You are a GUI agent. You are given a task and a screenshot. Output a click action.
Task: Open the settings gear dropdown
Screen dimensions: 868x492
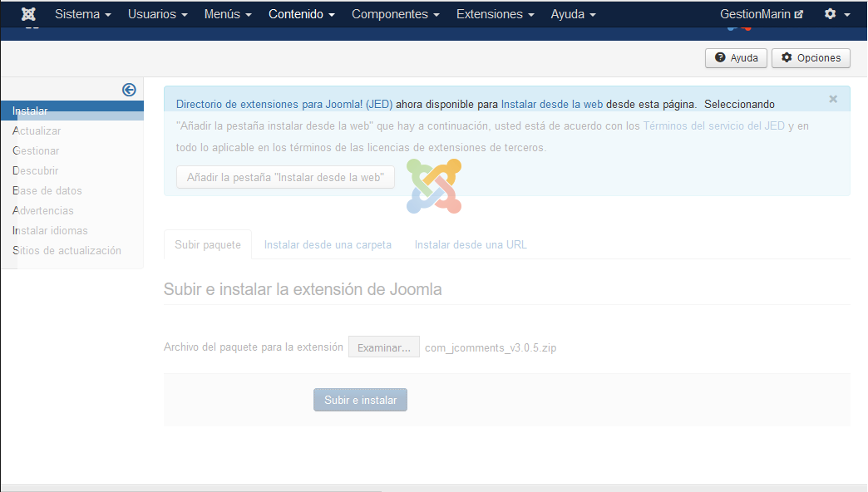pyautogui.click(x=836, y=14)
